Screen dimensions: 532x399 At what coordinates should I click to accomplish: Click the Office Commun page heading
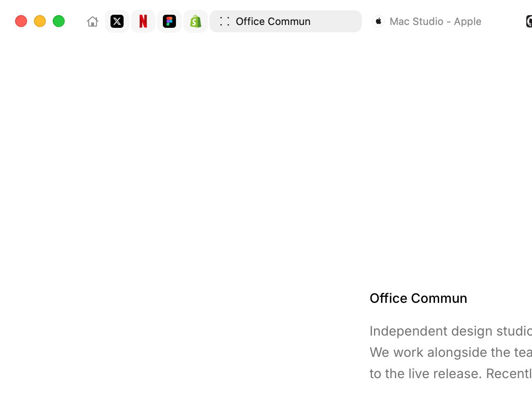418,298
